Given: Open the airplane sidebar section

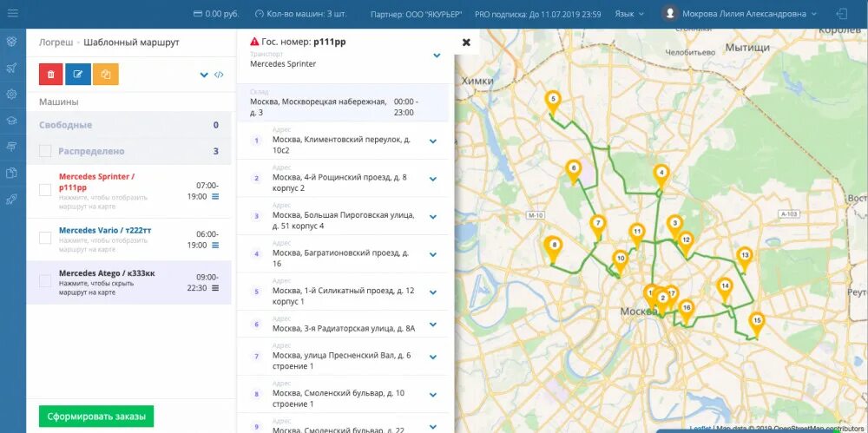Looking at the screenshot, I should (x=11, y=68).
